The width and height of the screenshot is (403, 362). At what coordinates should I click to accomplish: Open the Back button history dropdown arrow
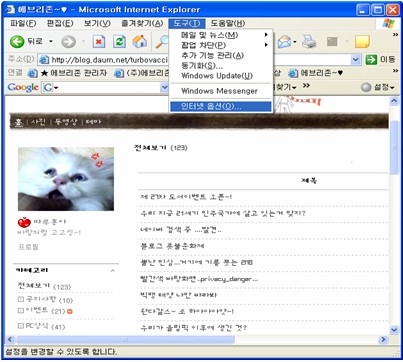point(51,42)
